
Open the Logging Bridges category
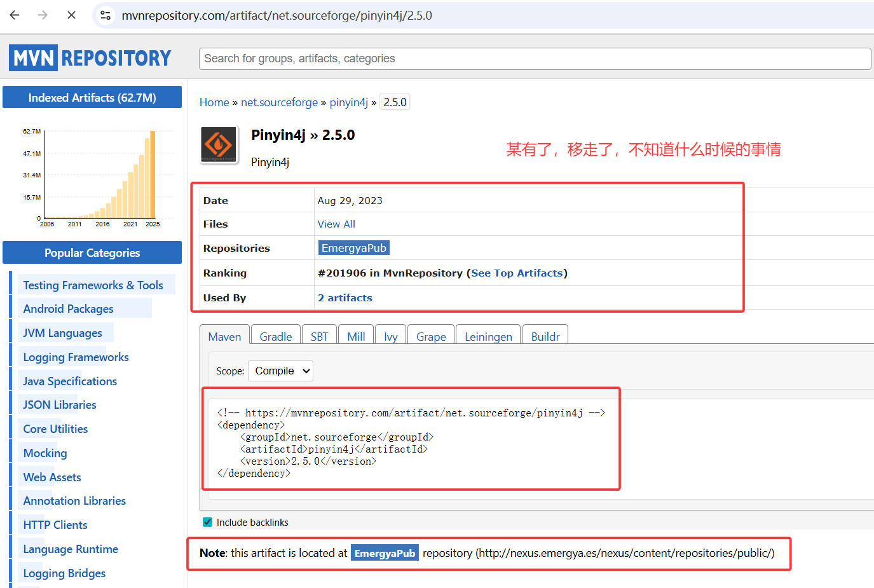click(64, 573)
